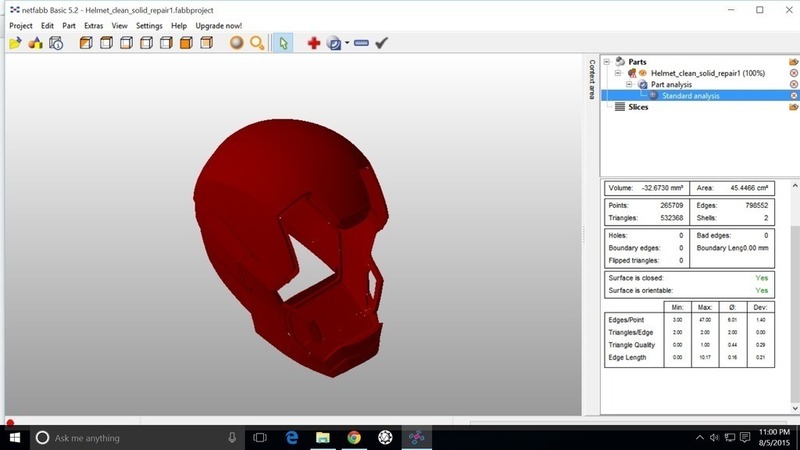The width and height of the screenshot is (800, 450).
Task: Open the Windows Start menu
Action: coord(15,438)
